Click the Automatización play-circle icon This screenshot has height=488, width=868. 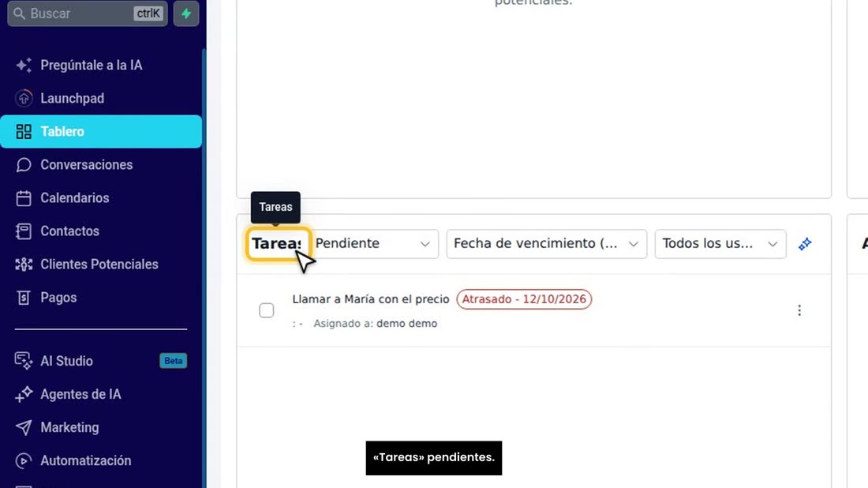click(23, 461)
